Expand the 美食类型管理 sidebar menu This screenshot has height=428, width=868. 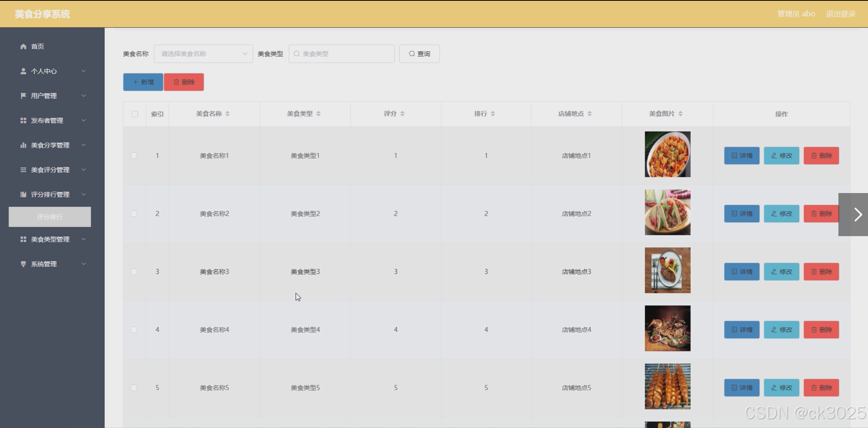click(52, 239)
